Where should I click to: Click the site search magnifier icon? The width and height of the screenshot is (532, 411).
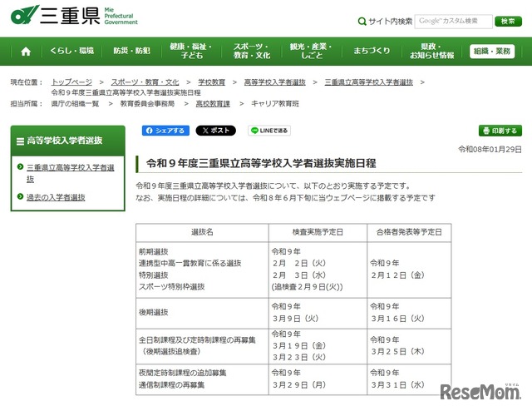[362, 22]
